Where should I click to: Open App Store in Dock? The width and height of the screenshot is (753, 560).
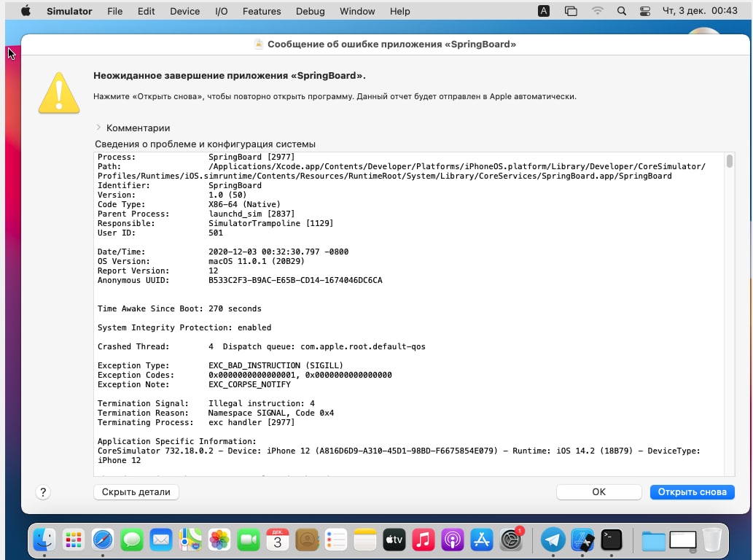coord(482,540)
